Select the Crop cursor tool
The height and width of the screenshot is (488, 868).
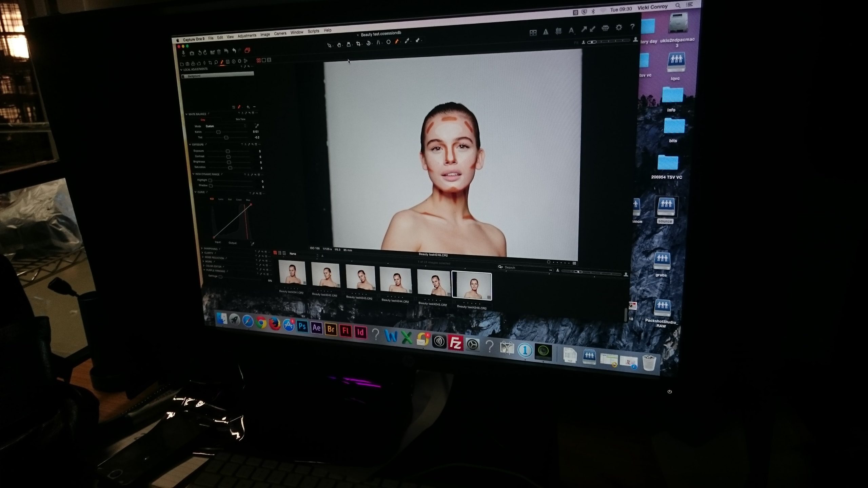point(358,44)
